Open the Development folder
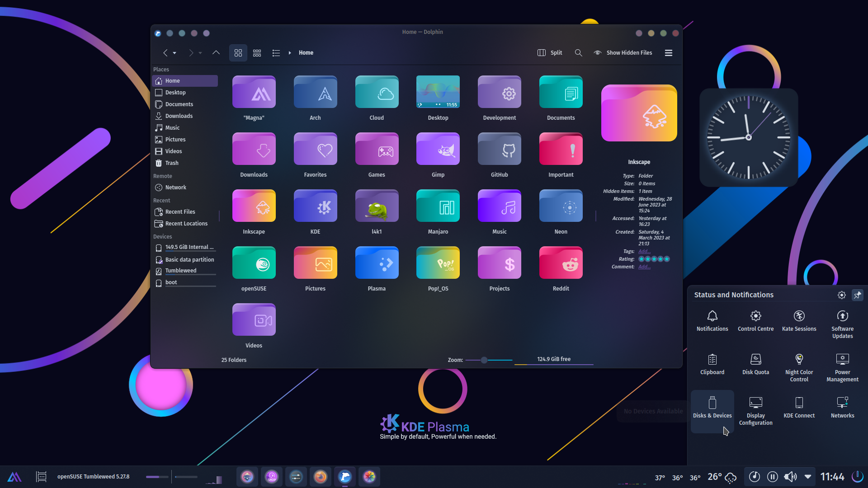The image size is (868, 488). click(499, 92)
